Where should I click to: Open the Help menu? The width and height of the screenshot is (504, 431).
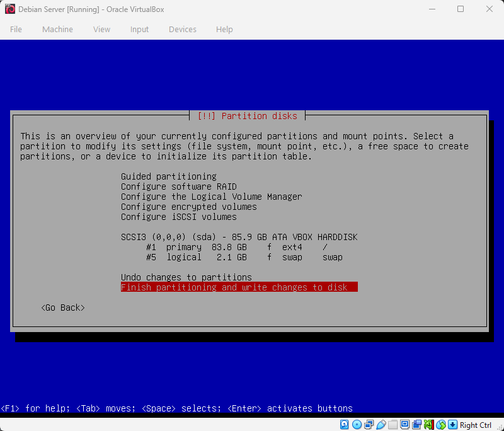click(x=224, y=29)
